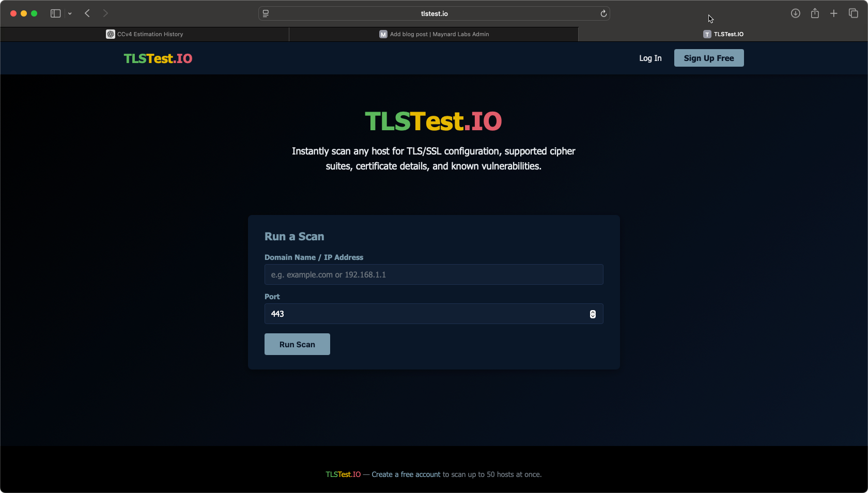Go forward with the forward arrow

tap(105, 13)
